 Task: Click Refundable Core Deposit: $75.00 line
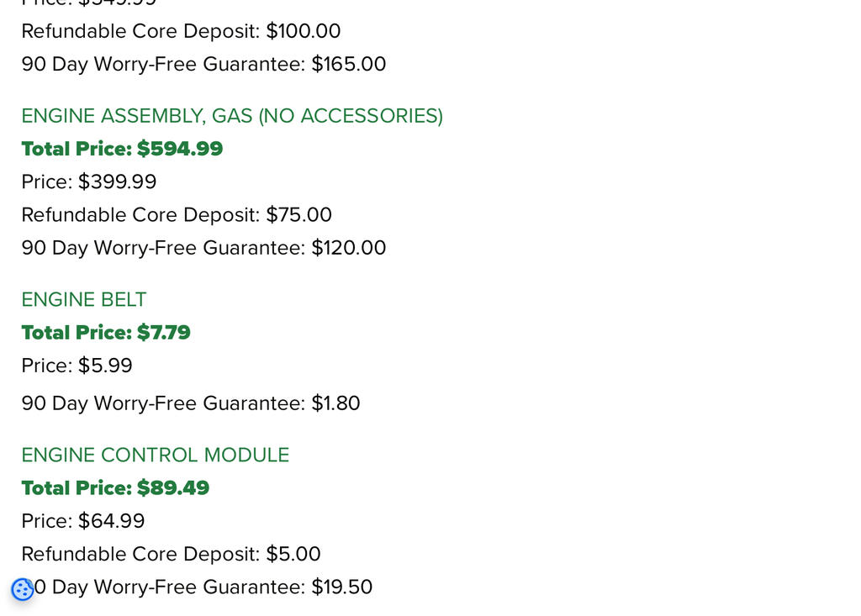[x=177, y=214]
